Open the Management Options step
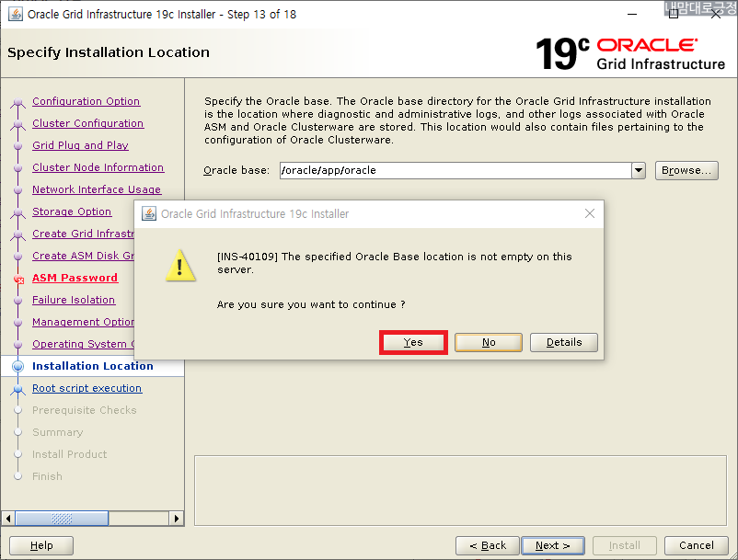This screenshot has height=560, width=738. 83,322
